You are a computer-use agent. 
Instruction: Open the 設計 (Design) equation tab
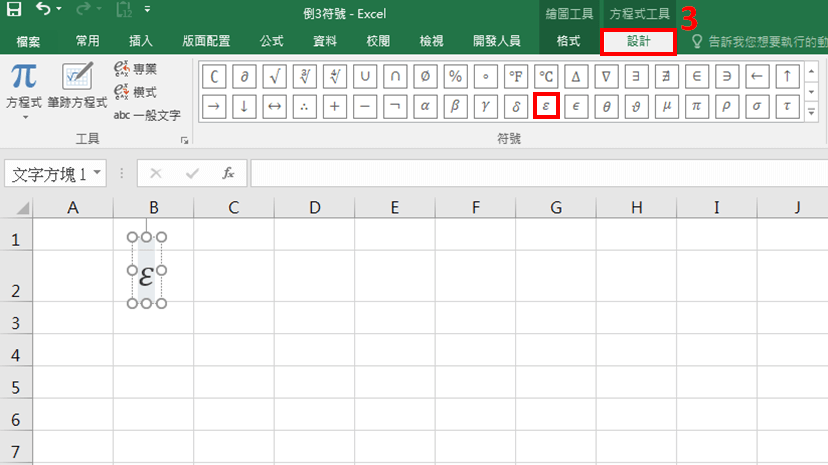point(638,41)
